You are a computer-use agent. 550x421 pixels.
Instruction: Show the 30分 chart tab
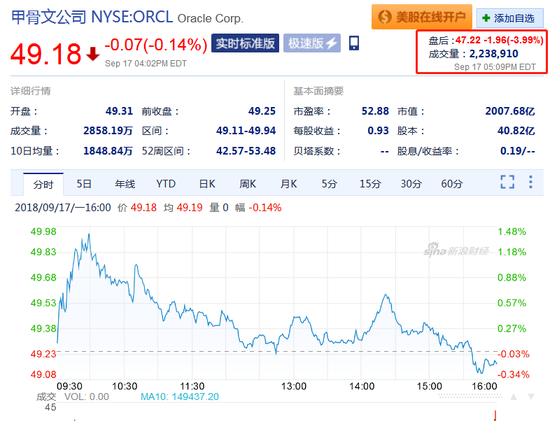click(x=411, y=184)
